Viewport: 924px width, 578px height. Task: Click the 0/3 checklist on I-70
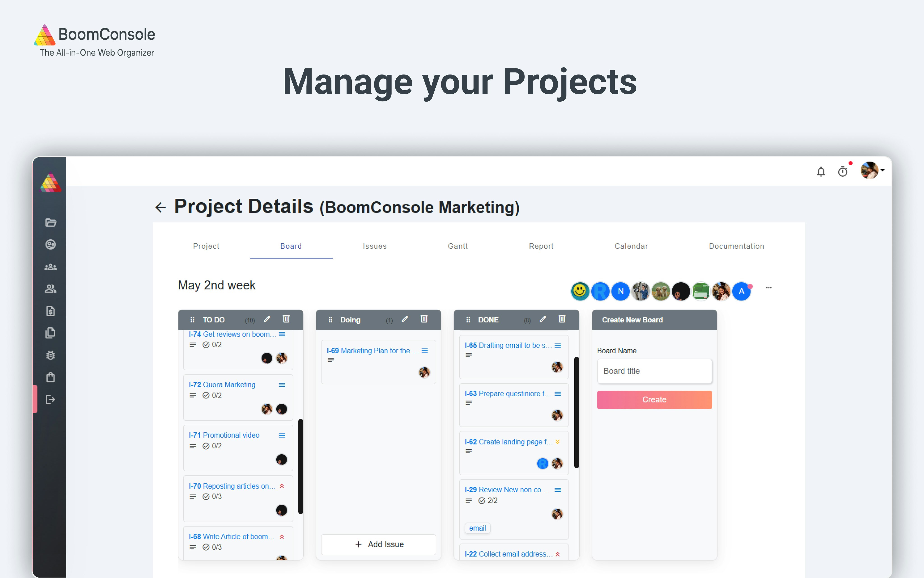point(212,496)
